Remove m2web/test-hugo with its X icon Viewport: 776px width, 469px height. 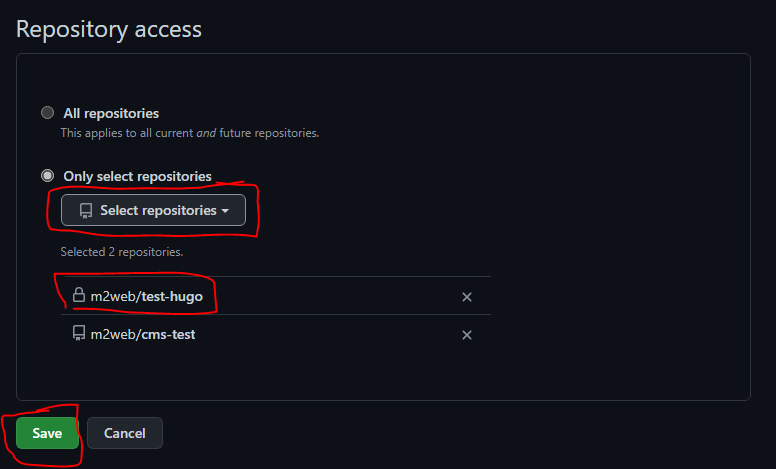coord(467,297)
